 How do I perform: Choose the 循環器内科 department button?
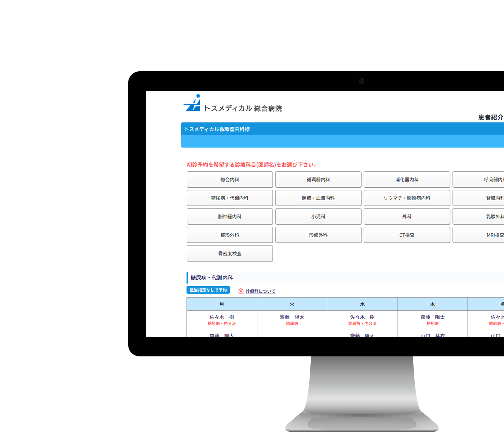pos(318,180)
